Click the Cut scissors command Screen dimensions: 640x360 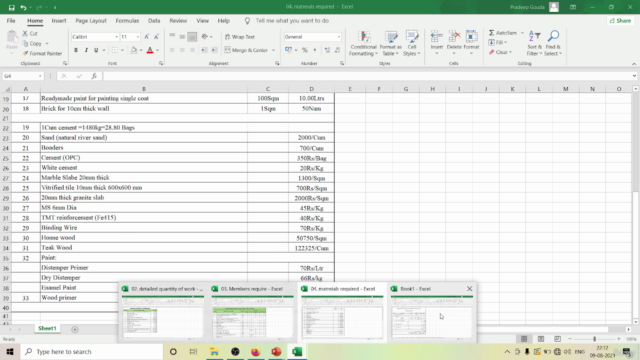click(30, 33)
